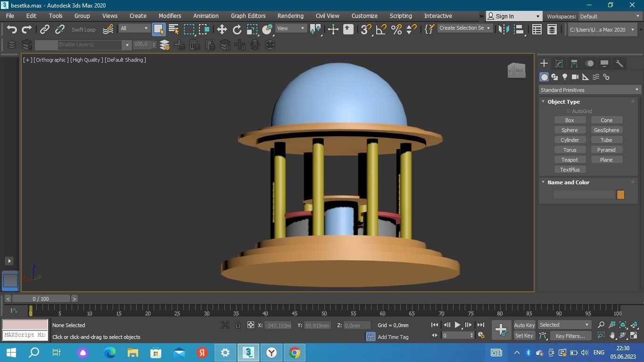Activate the Select and Move tool
This screenshot has width=644, height=362.
[x=222, y=29]
